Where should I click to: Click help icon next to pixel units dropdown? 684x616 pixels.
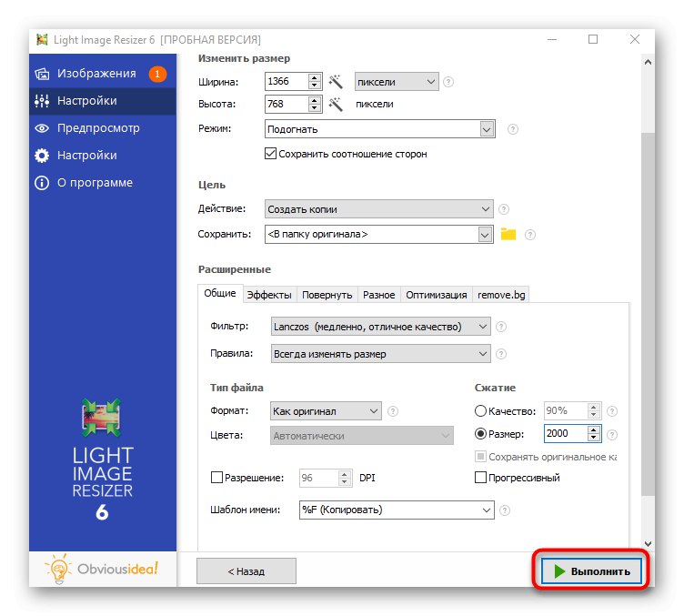coord(448,82)
